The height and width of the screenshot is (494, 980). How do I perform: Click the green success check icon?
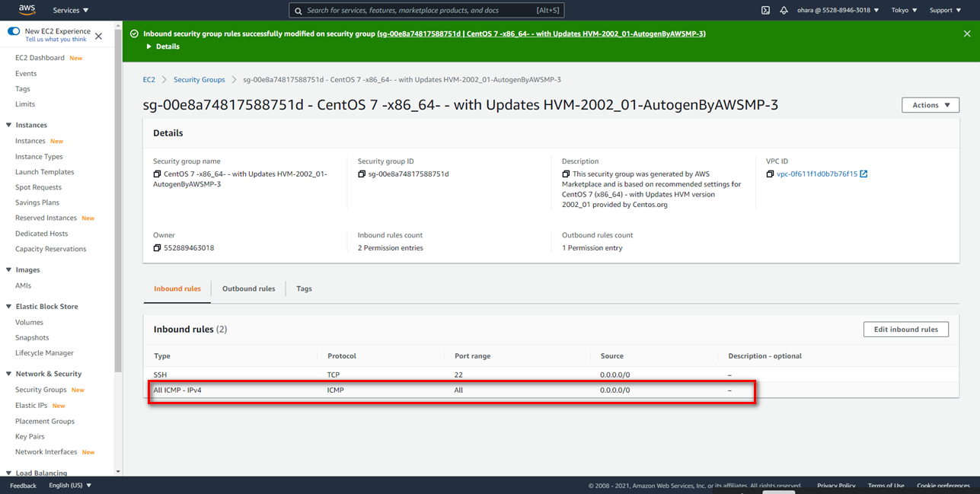[135, 33]
